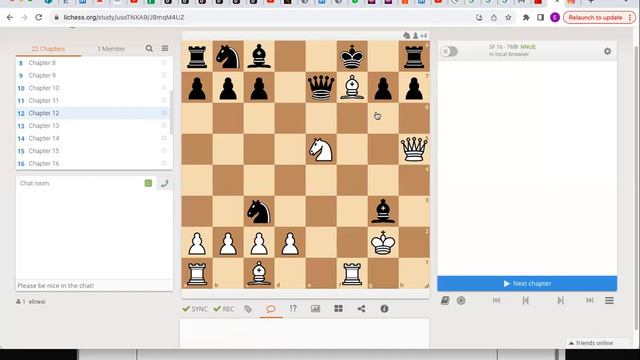Click the black king on f8
Viewport: 640px width, 360px height.
[x=352, y=56]
